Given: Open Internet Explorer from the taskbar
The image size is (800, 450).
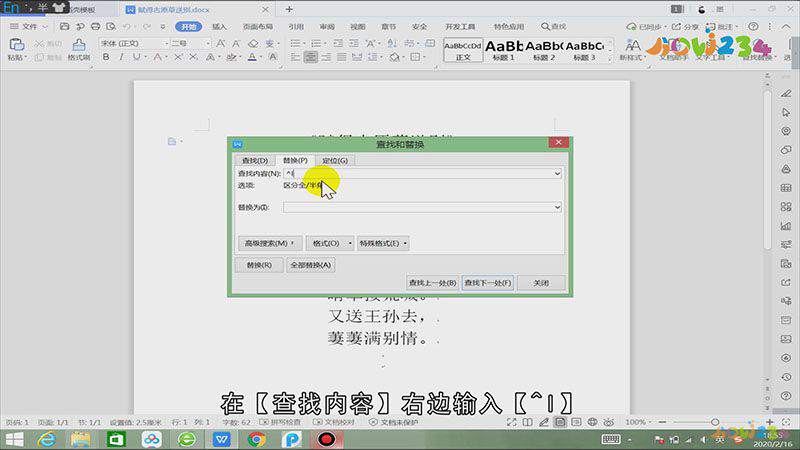Looking at the screenshot, I should point(46,439).
